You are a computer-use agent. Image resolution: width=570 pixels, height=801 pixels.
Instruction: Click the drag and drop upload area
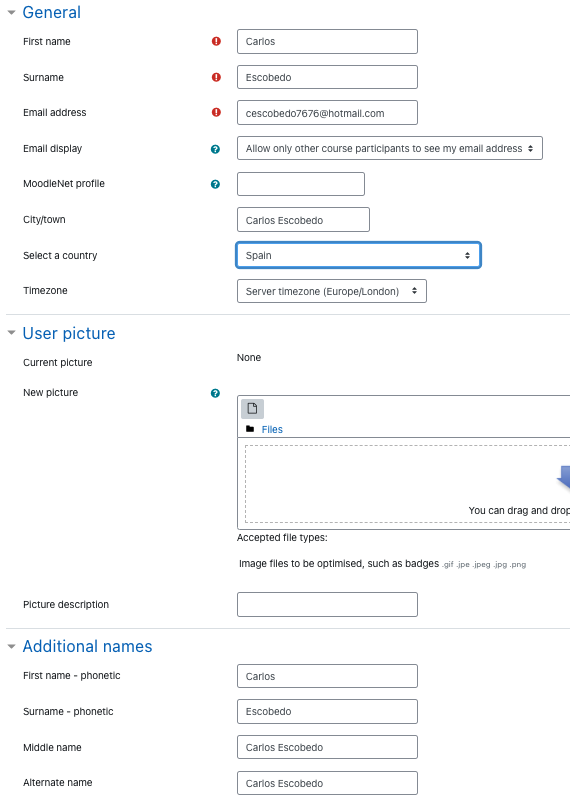[407, 484]
